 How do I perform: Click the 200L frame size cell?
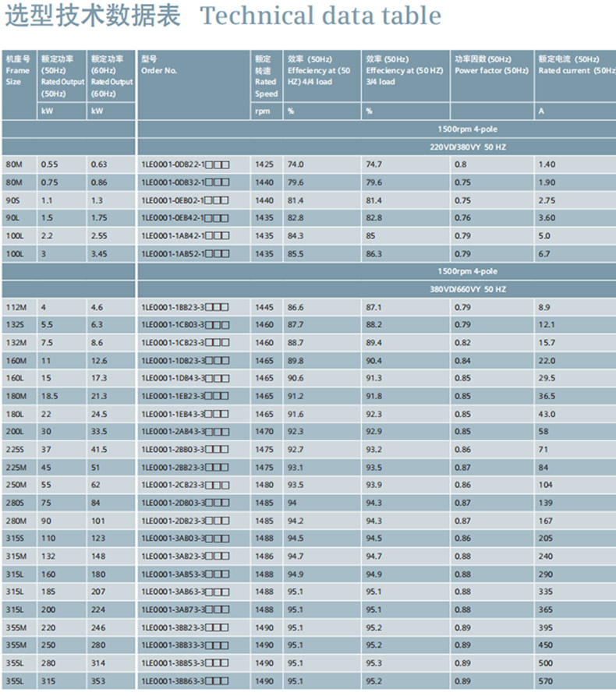tap(15, 431)
